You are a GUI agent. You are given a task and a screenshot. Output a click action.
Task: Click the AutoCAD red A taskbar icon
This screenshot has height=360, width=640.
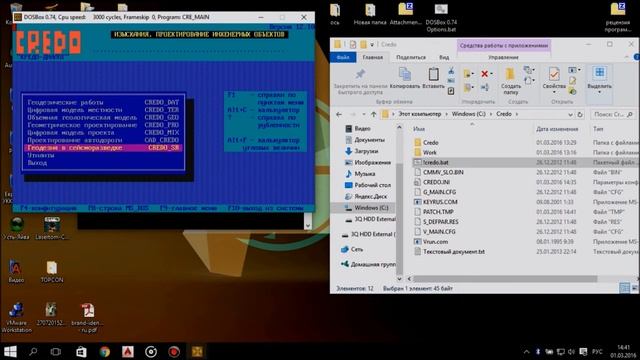point(128,351)
